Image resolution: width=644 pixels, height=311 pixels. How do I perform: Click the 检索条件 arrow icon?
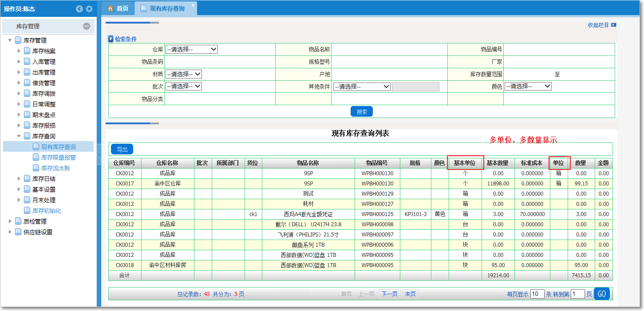tap(111, 39)
